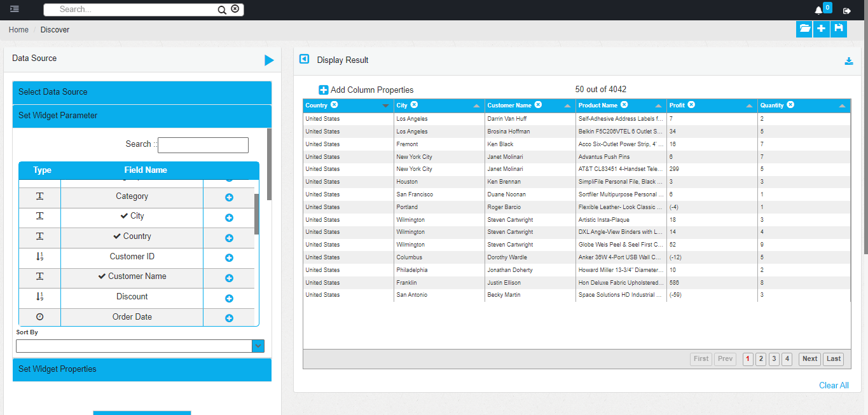Add the Customer Name field plus icon

(230, 278)
